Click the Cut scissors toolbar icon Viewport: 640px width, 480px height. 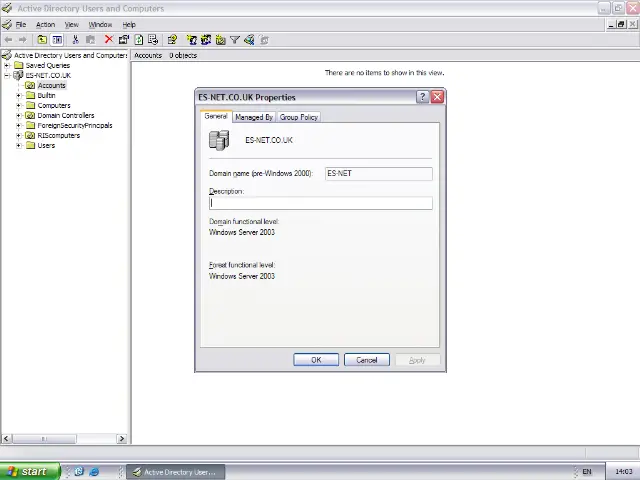[75, 40]
